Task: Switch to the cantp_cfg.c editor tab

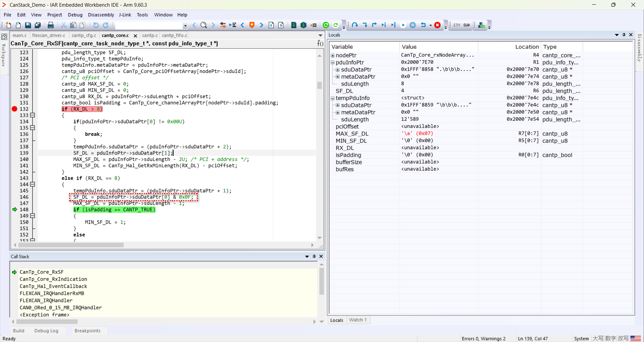Action: (x=84, y=35)
